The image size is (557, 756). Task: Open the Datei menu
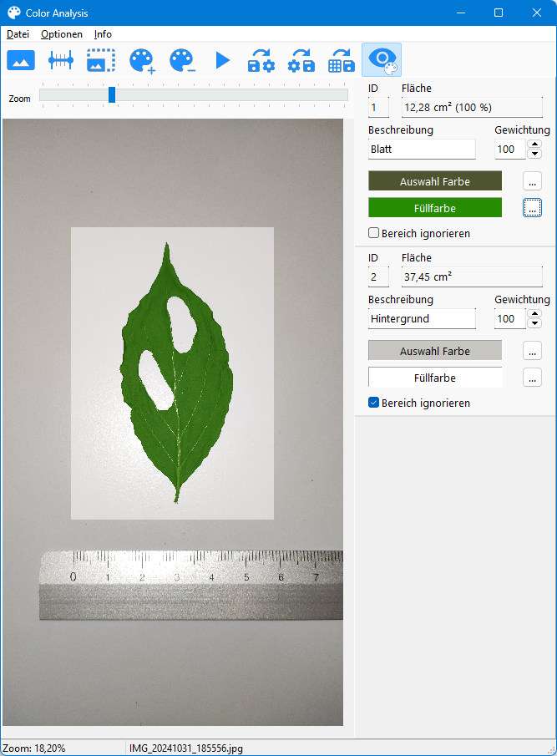tap(18, 34)
